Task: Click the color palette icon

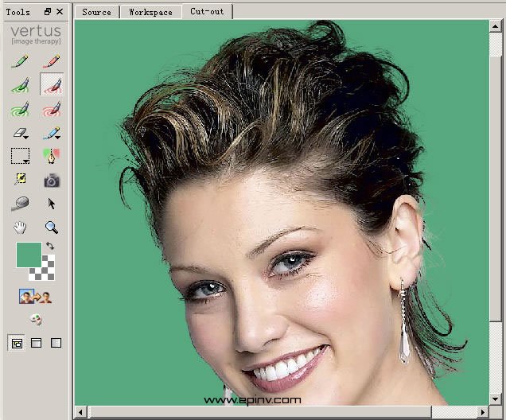Action: pyautogui.click(x=36, y=320)
